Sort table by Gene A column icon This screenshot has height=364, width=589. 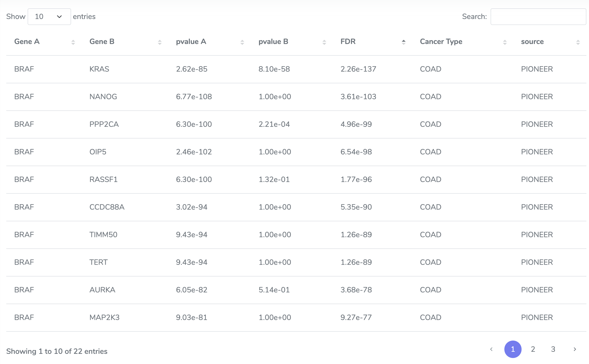click(x=73, y=42)
